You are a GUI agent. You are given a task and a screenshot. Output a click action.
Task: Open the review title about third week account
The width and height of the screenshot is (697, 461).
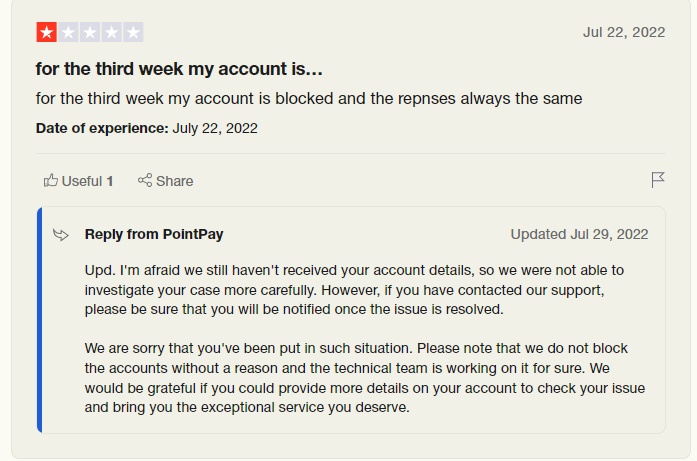point(179,69)
